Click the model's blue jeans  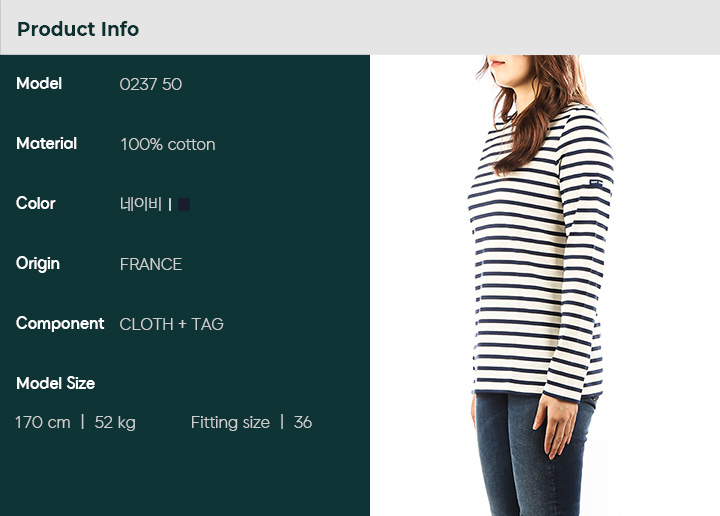(533, 454)
